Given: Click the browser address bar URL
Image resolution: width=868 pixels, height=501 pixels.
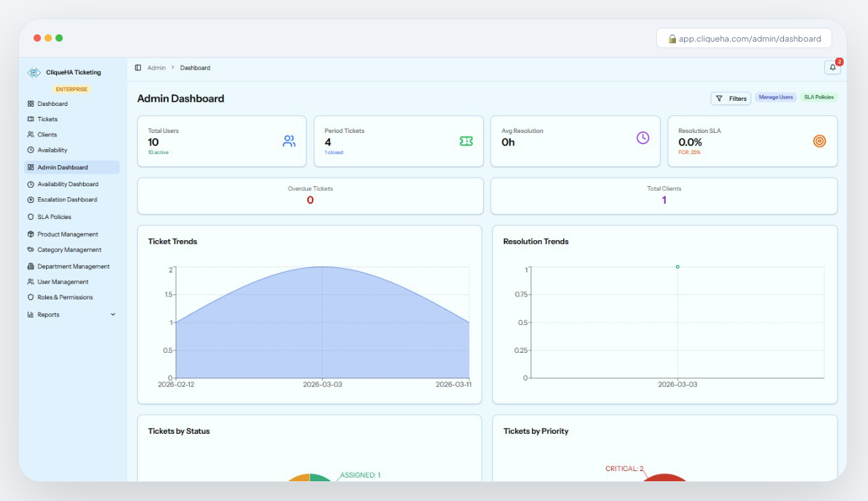Looking at the screenshot, I should [x=749, y=39].
